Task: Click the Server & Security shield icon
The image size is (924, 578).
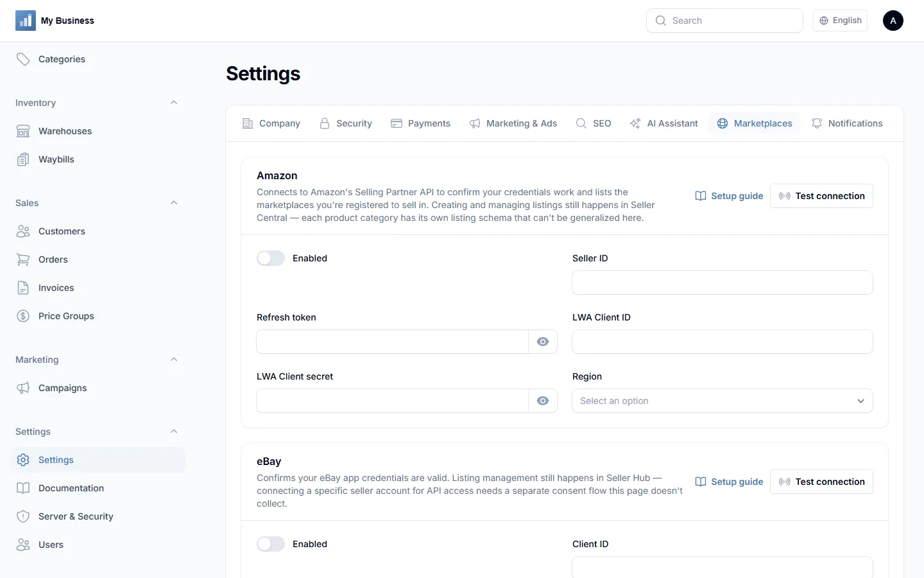Action: pyautogui.click(x=23, y=516)
